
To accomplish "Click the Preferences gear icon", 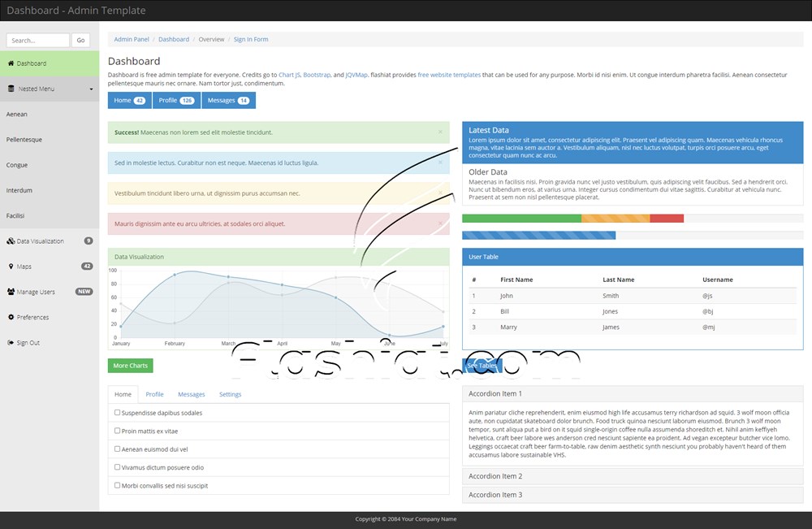I will (11, 317).
